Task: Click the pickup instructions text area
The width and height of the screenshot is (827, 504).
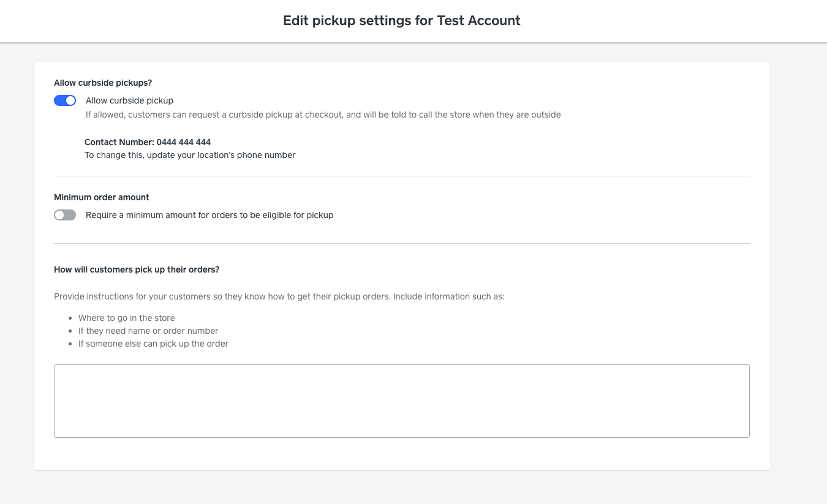Action: 401,401
